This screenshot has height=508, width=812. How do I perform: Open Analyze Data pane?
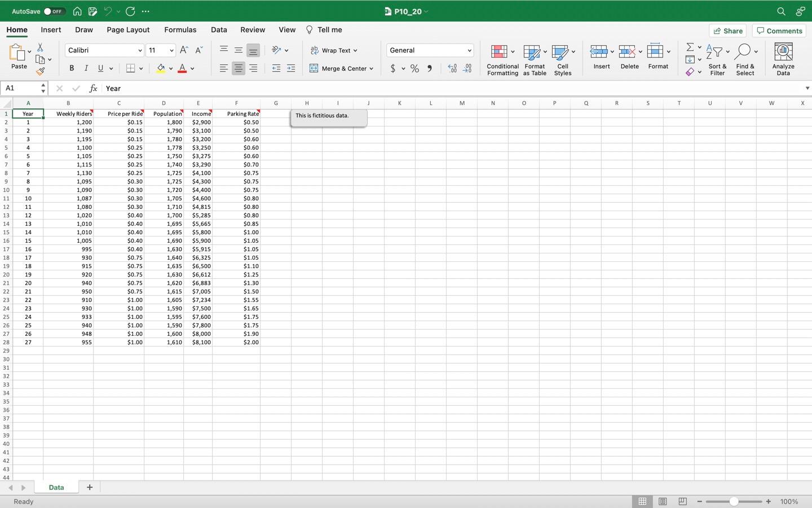tap(783, 59)
